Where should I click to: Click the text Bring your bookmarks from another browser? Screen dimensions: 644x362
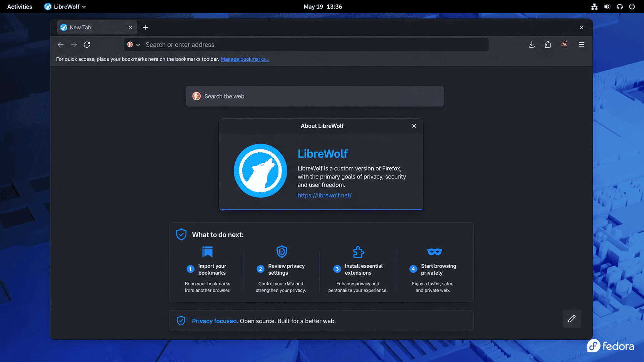[x=208, y=287]
